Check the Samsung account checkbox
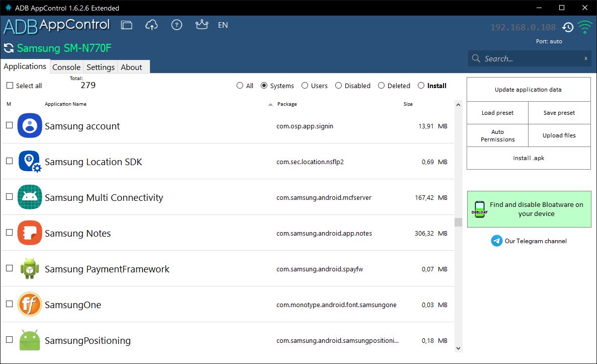This screenshot has width=597, height=364. (x=10, y=125)
